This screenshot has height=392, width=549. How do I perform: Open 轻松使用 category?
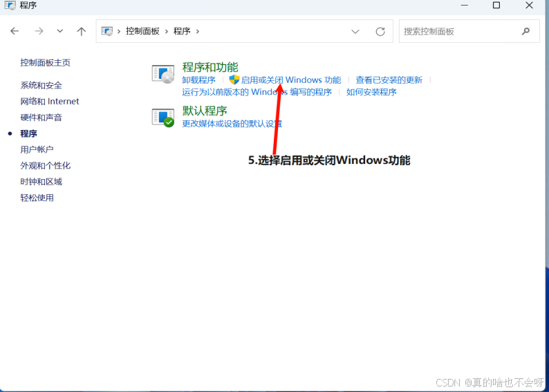point(37,198)
